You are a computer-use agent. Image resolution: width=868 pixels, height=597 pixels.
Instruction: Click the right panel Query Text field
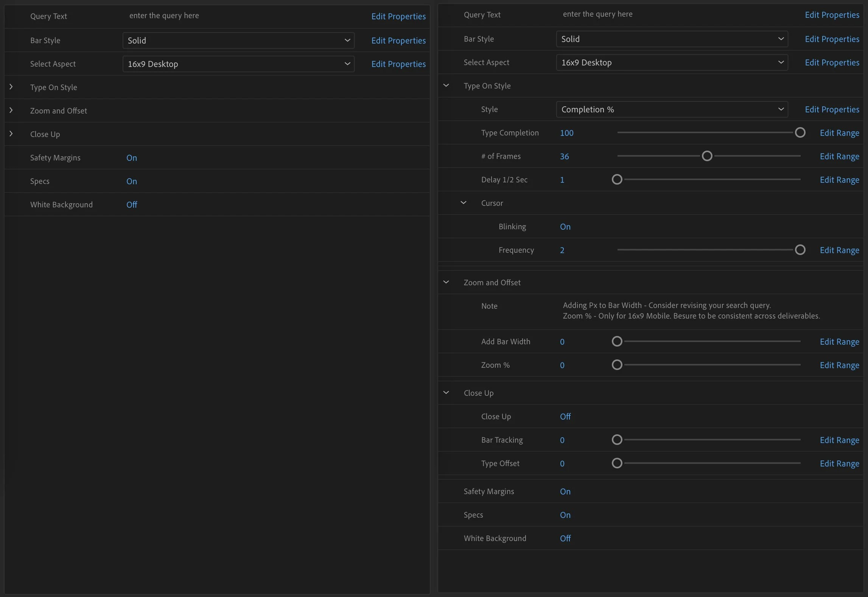tap(597, 14)
